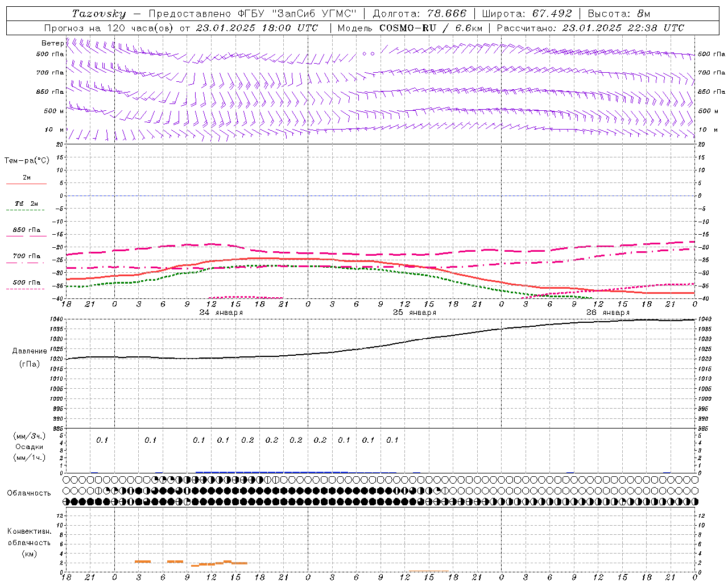Click the 'Долгота: 78.666' longitude value
Viewport: 728px width, 582px height.
419,14
